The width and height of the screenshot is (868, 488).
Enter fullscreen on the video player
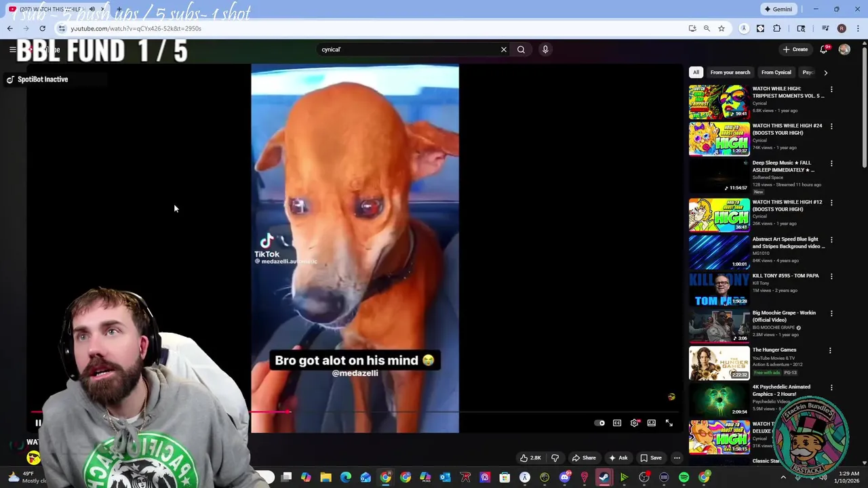(x=669, y=423)
